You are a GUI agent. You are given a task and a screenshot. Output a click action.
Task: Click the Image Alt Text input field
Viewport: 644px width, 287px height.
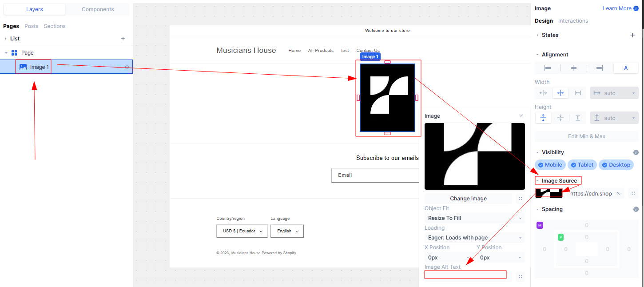tap(465, 275)
